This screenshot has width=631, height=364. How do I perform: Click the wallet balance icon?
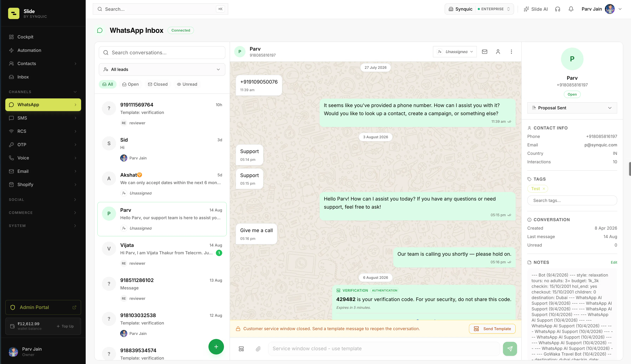[12, 326]
